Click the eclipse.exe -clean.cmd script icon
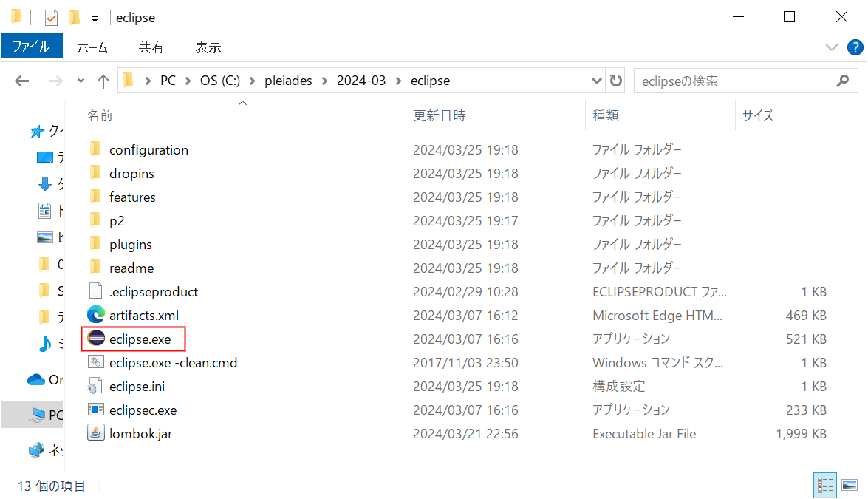868x499 pixels. [x=96, y=362]
